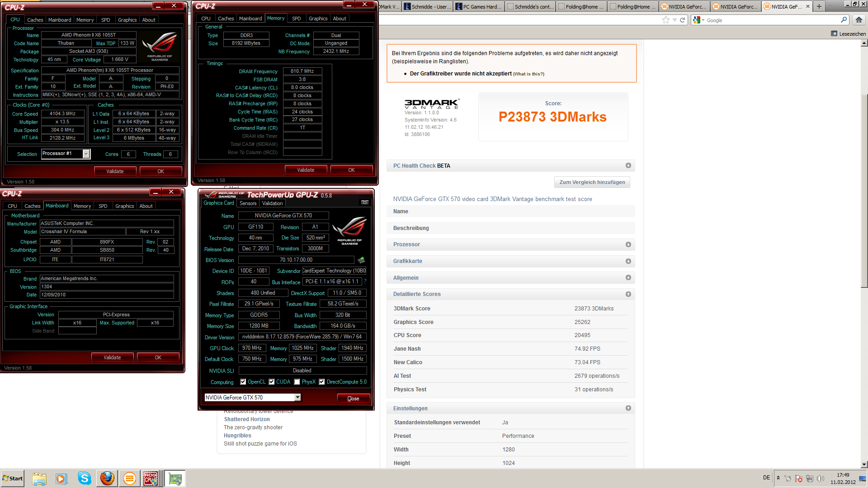This screenshot has height=488, width=868.
Task: Click the Start button
Action: point(13,479)
